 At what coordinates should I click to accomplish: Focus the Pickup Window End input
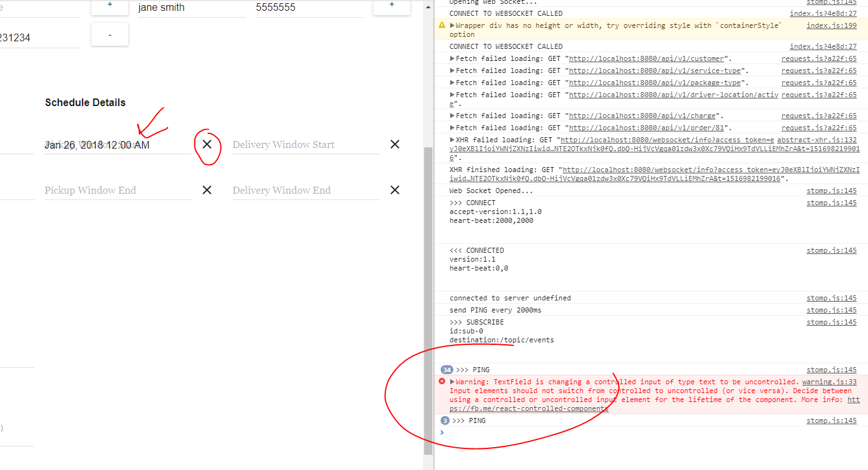click(117, 190)
